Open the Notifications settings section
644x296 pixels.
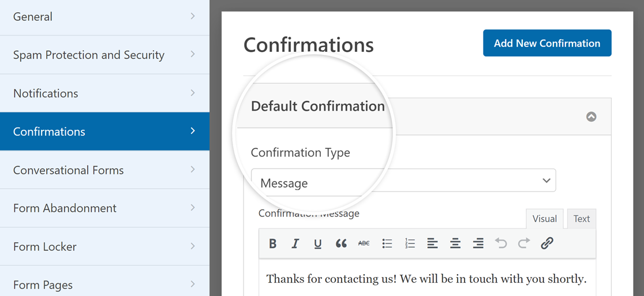click(104, 93)
